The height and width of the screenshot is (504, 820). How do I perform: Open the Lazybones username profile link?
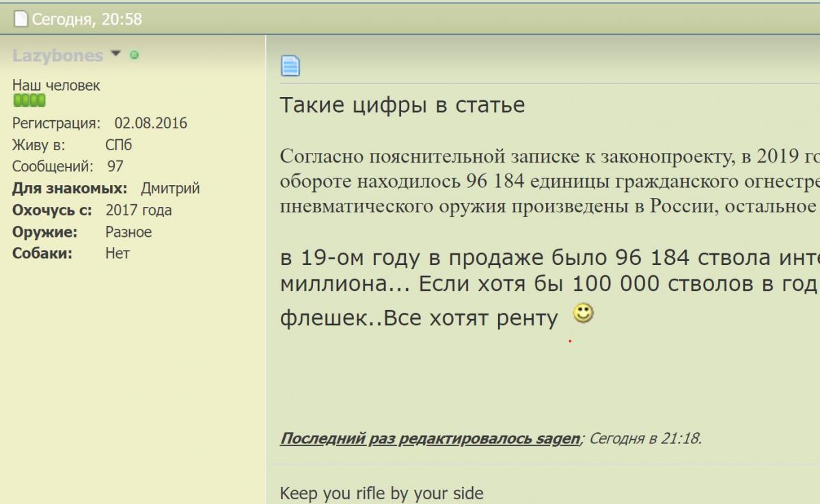click(x=57, y=55)
